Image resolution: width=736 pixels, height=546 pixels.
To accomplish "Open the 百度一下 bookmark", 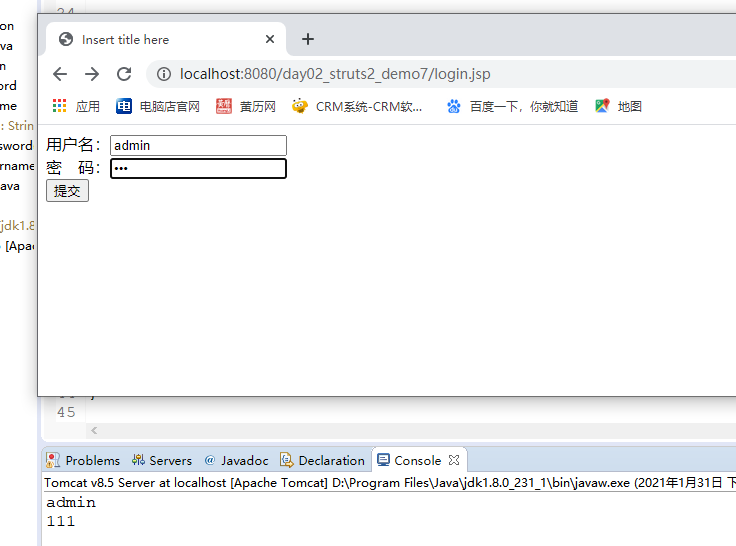I will coord(512,107).
